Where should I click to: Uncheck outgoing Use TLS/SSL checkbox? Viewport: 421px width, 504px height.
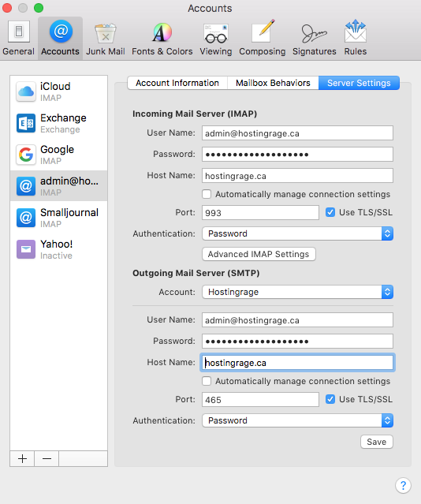[x=330, y=399]
